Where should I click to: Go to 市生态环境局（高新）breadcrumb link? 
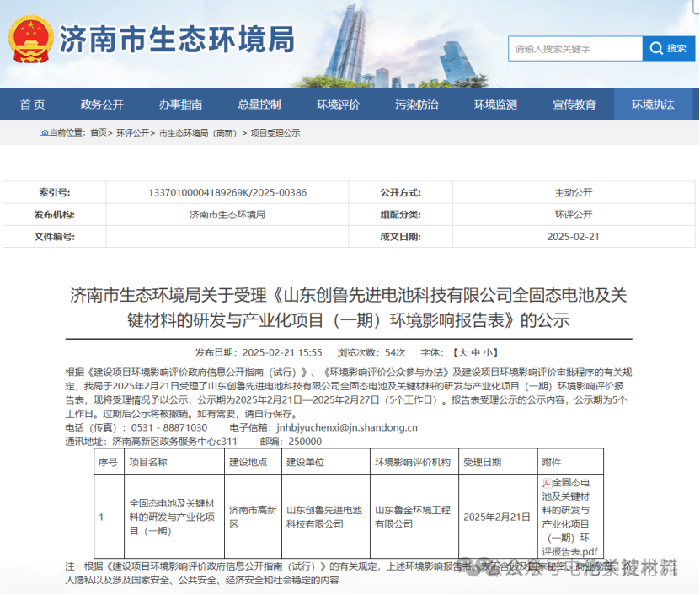click(x=198, y=132)
